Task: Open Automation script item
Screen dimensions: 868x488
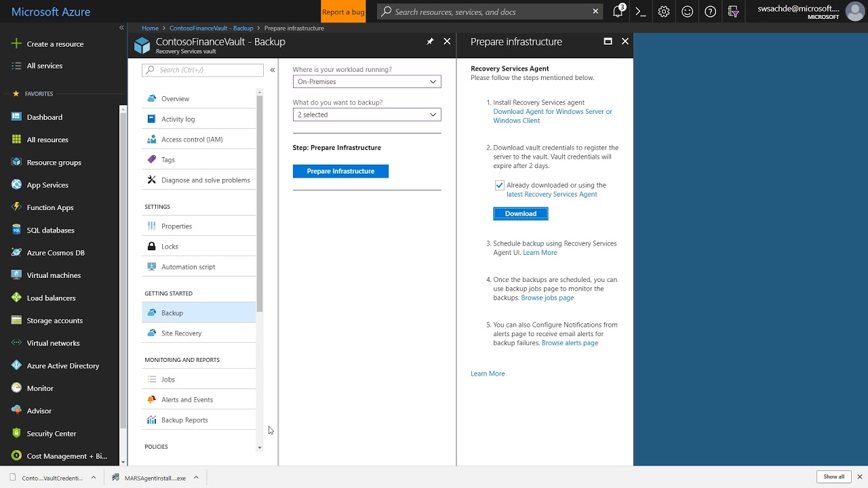Action: coord(199,267)
